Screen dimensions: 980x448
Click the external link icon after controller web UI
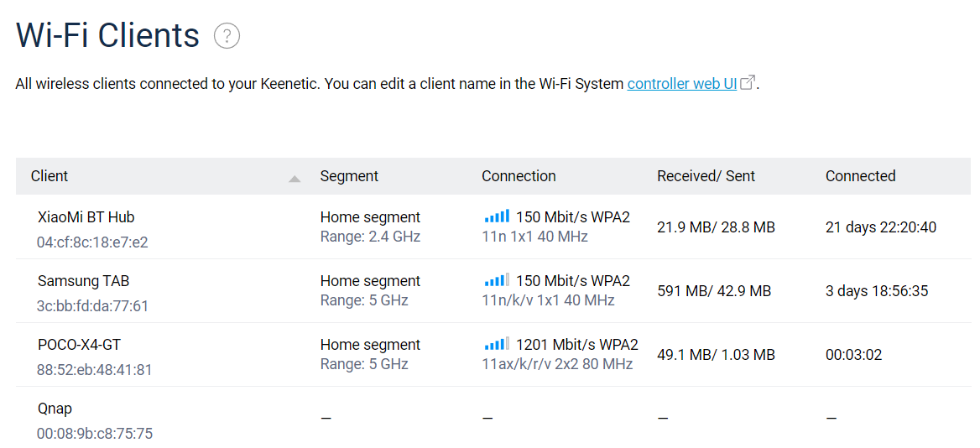[x=748, y=82]
